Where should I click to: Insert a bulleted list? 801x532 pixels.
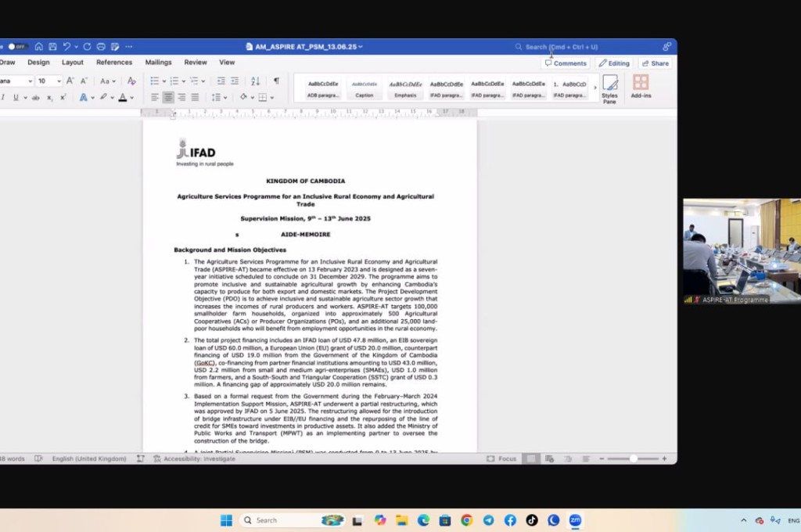(x=154, y=81)
